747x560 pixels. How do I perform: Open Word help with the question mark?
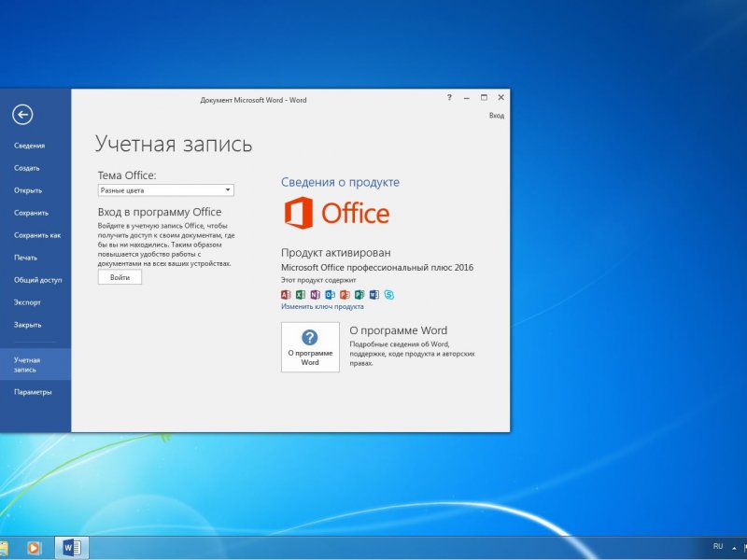point(449,98)
